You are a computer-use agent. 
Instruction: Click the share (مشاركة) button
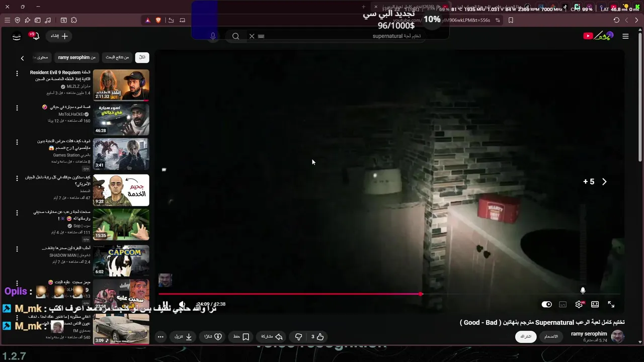(272, 337)
